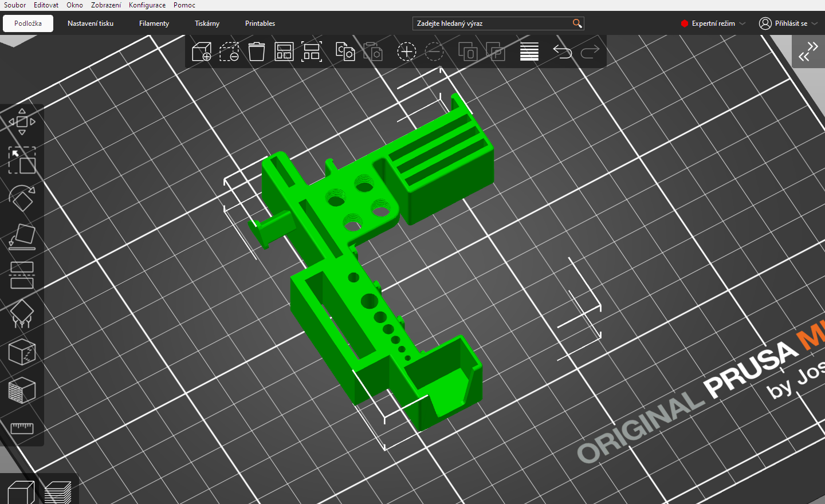
Task: Open the Konfigurace menu
Action: coord(147,5)
